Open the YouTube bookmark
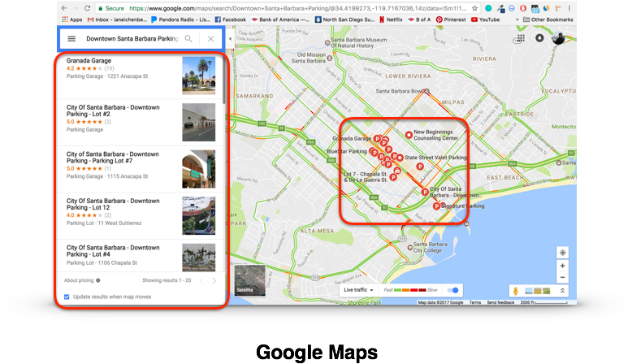Viewport: 632px width, 364px height. (x=485, y=19)
